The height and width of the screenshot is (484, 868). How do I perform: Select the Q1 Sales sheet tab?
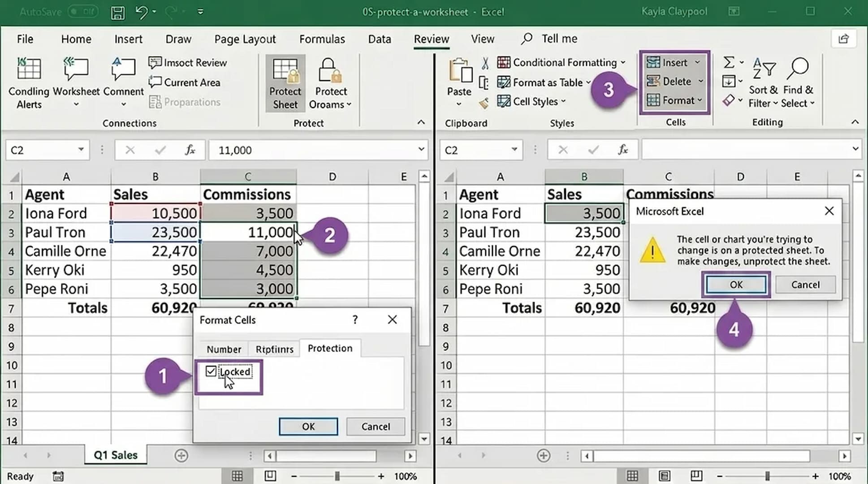(116, 455)
